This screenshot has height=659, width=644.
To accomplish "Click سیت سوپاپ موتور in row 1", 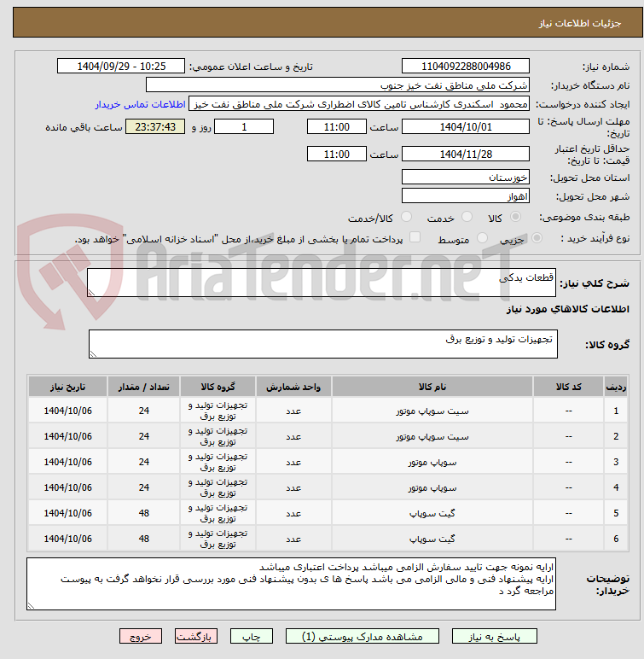I will pos(432,411).
